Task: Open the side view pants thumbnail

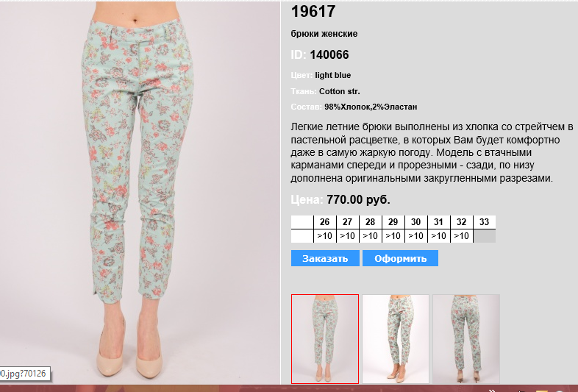Action: point(396,339)
